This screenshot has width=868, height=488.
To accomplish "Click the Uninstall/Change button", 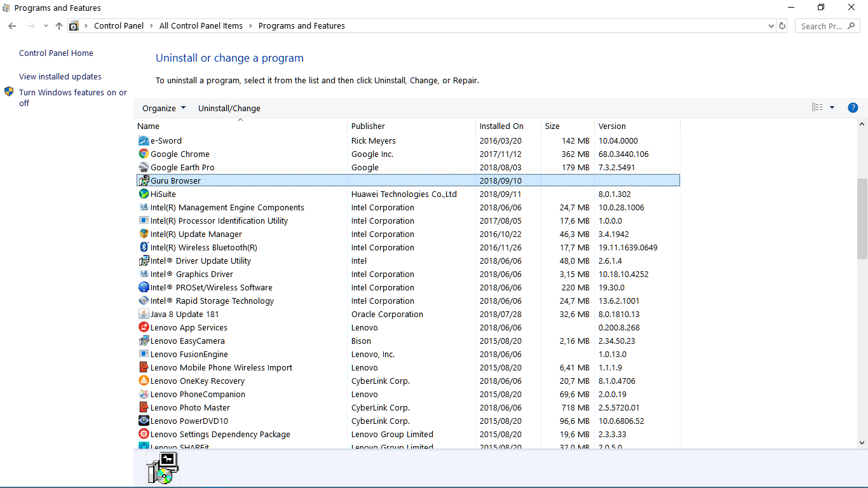I will [229, 108].
